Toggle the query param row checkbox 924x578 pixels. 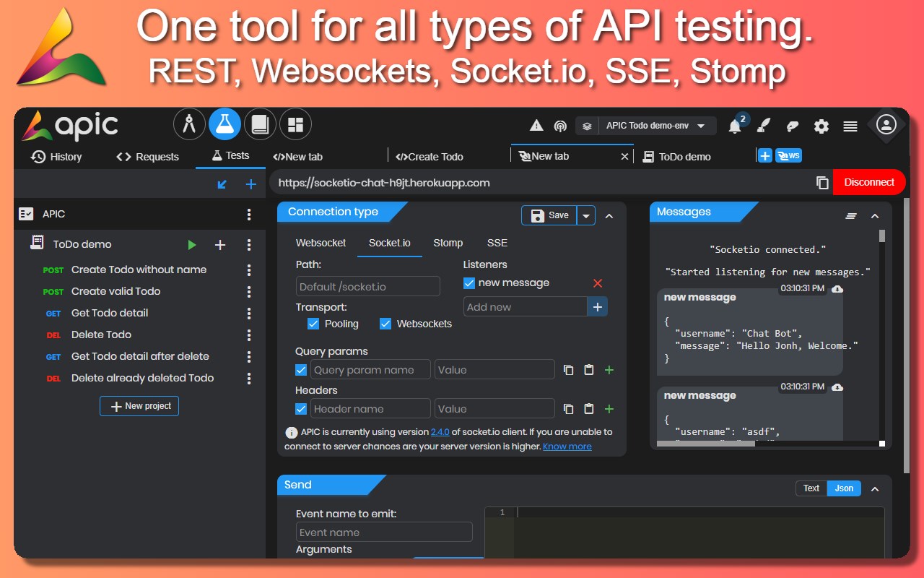tap(301, 370)
